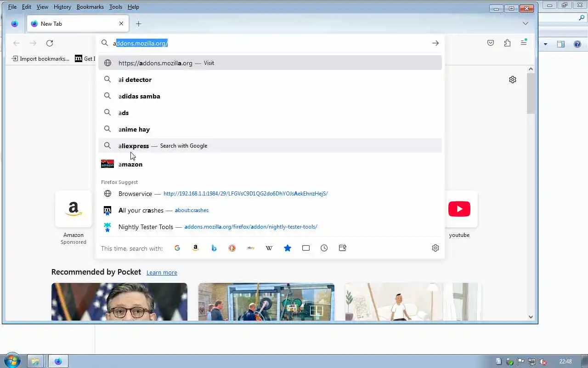The image size is (588, 368).
Task: Click the help question mark in background window
Action: pyautogui.click(x=577, y=44)
